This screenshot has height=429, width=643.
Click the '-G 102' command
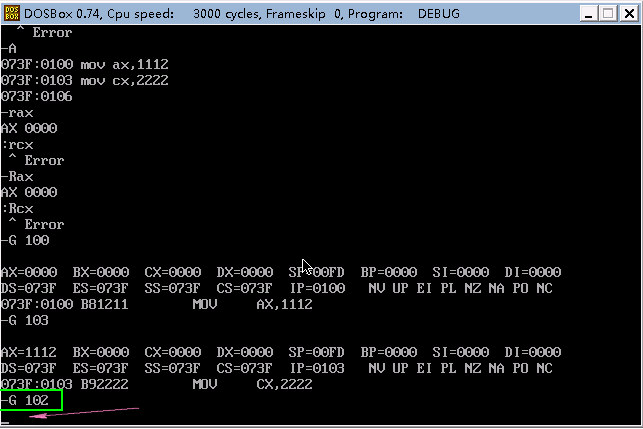(25, 400)
